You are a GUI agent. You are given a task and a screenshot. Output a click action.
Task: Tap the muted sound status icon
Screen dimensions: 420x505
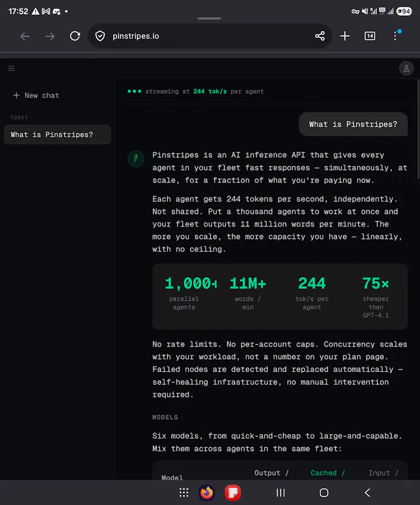[365, 11]
